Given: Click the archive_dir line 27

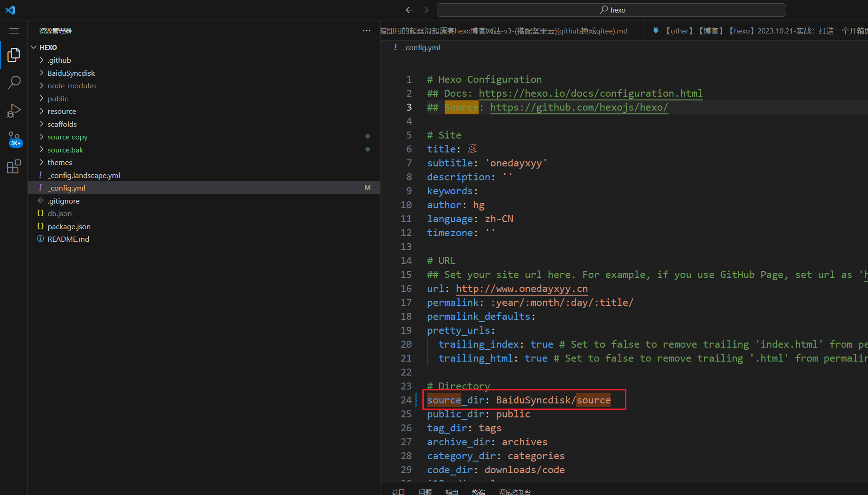Looking at the screenshot, I should tap(487, 442).
